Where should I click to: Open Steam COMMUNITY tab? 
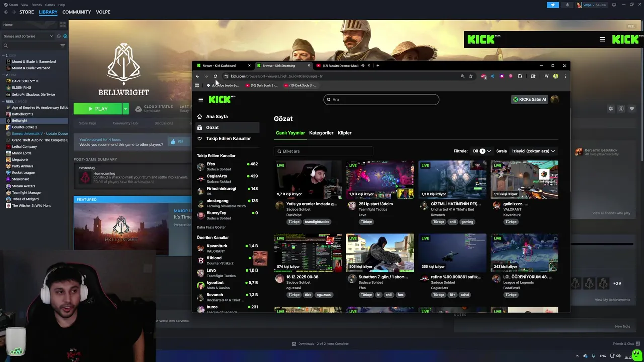pyautogui.click(x=76, y=12)
